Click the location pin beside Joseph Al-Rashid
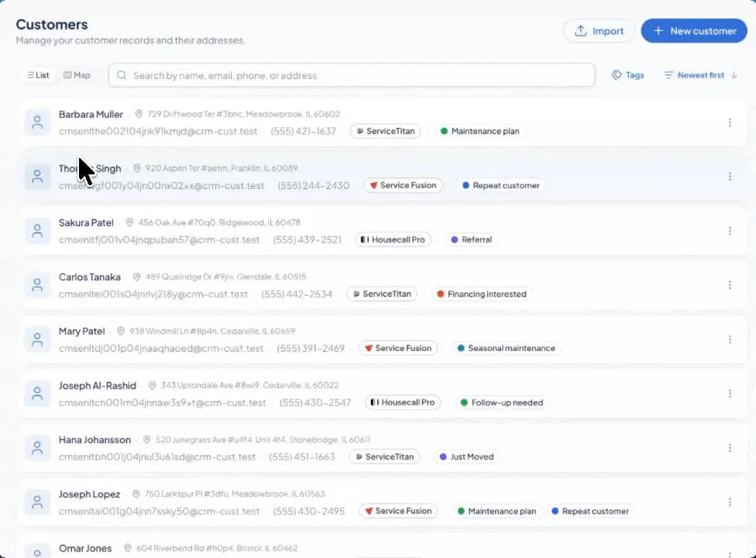This screenshot has width=756, height=558. [x=152, y=385]
